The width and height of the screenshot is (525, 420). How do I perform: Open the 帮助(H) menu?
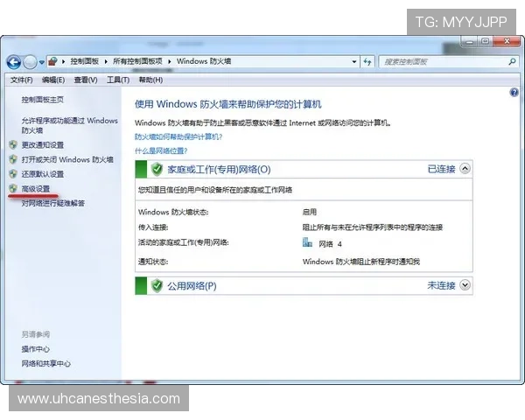(150, 80)
